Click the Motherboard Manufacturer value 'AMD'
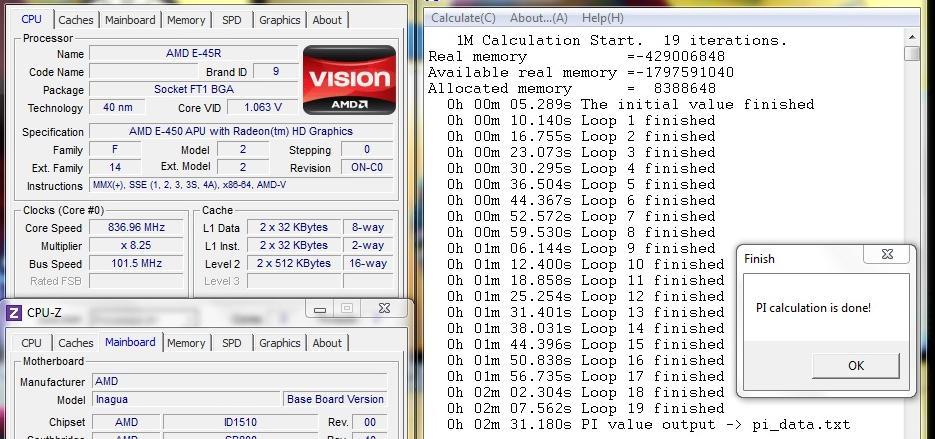Viewport: 935px width, 439px height. pyautogui.click(x=240, y=381)
